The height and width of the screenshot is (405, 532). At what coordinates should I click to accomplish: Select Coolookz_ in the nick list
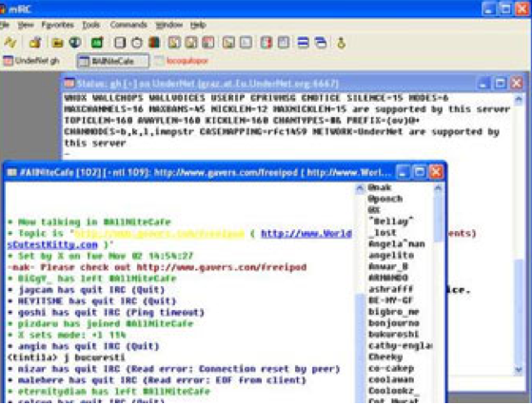click(x=394, y=391)
